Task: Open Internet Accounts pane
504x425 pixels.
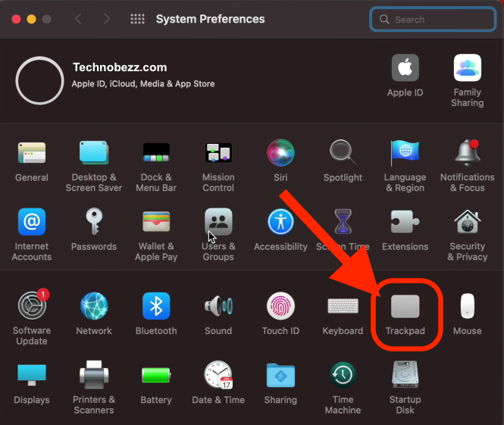Action: click(32, 222)
